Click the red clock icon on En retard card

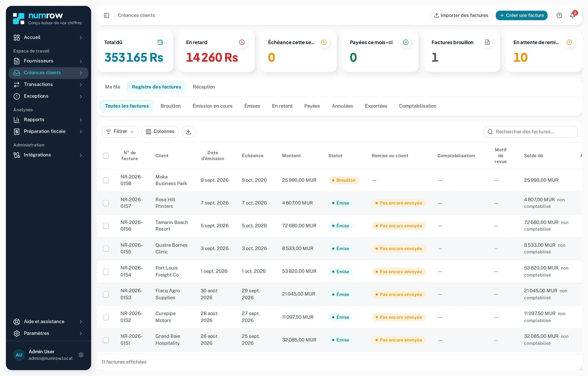tap(242, 42)
